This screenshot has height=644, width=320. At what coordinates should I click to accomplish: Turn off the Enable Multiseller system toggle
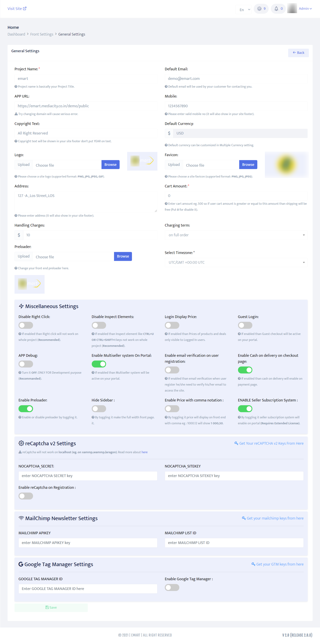[99, 364]
